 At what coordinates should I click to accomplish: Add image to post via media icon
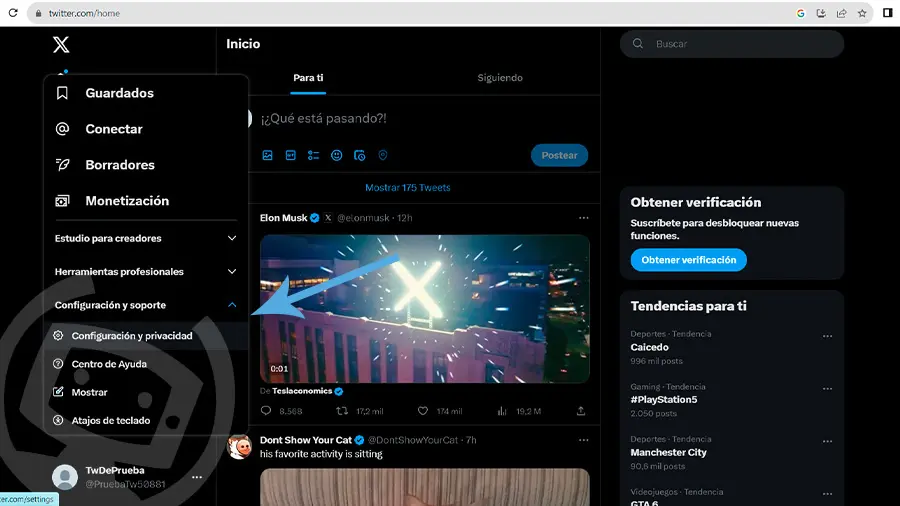click(267, 155)
